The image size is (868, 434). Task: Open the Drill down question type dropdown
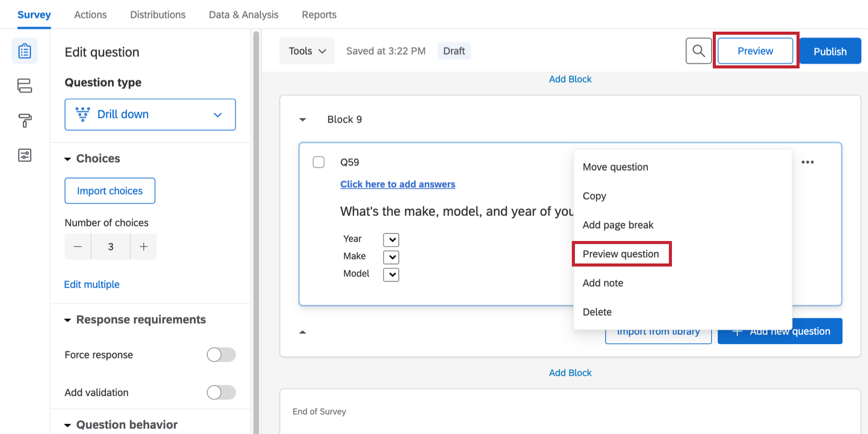coord(150,114)
